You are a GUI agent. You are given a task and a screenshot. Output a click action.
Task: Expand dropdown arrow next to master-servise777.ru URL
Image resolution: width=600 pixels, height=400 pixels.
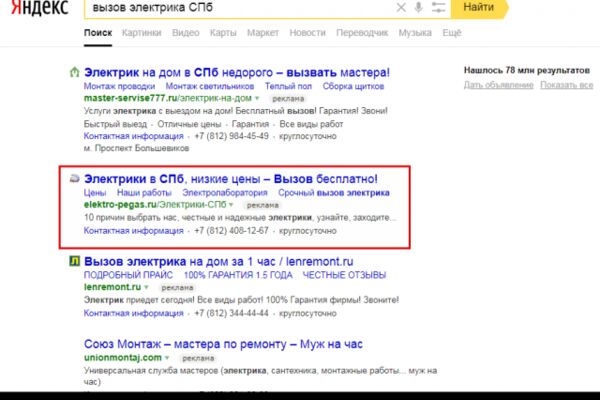coord(257,98)
